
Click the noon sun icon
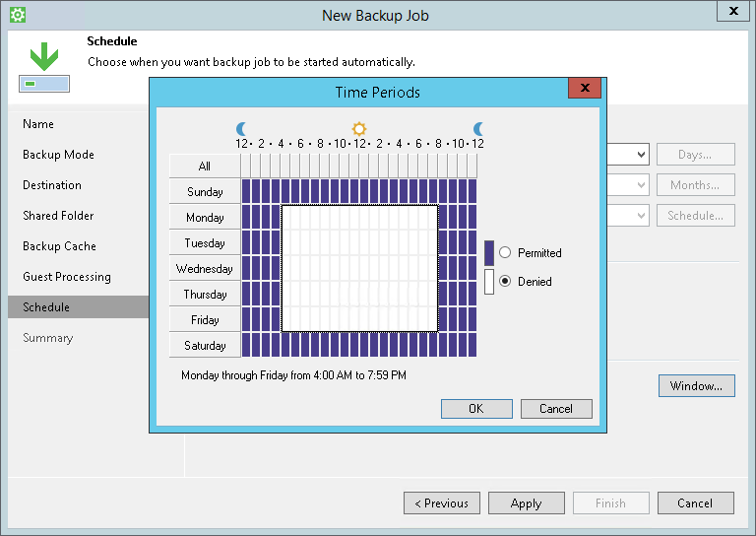(359, 129)
